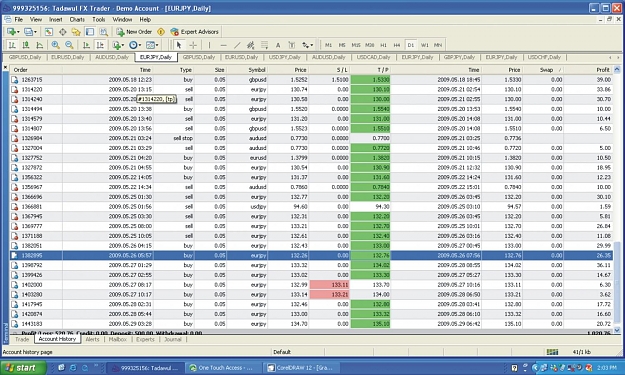The image size is (625, 375).
Task: Select the arrow Cursor tool
Action: coord(179,45)
